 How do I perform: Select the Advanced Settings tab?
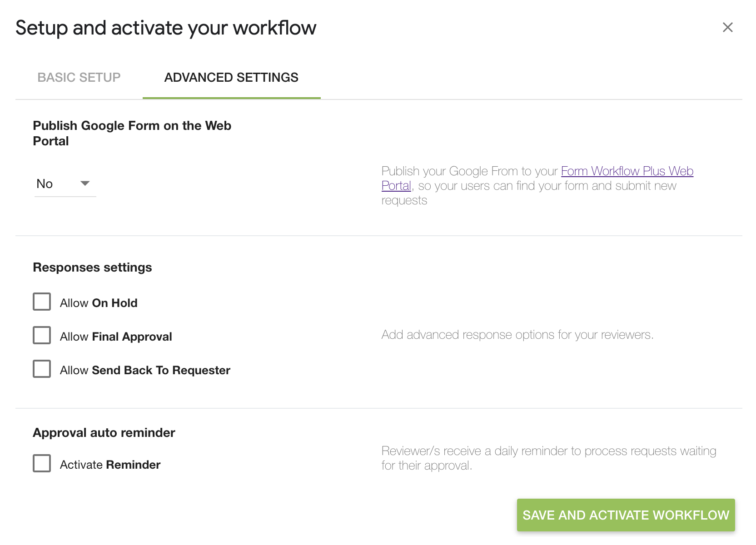[231, 77]
